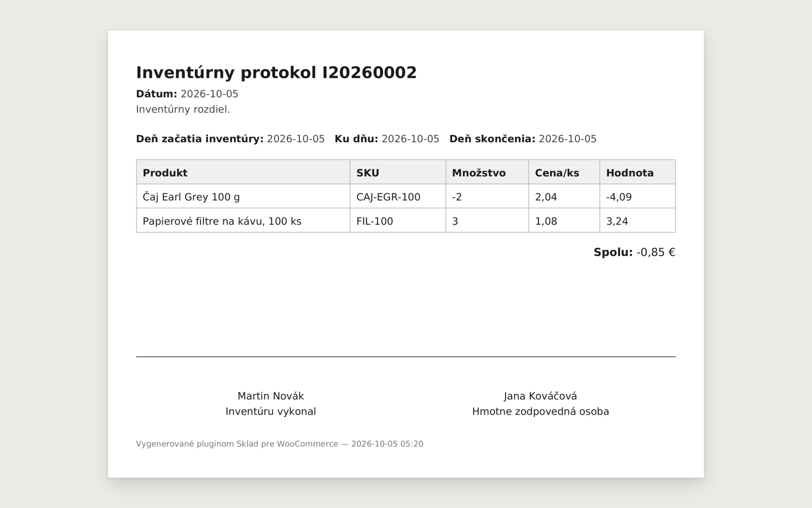Select the "Dátum:" label under the title
Screen dimensions: 812x508
pyautogui.click(x=156, y=94)
